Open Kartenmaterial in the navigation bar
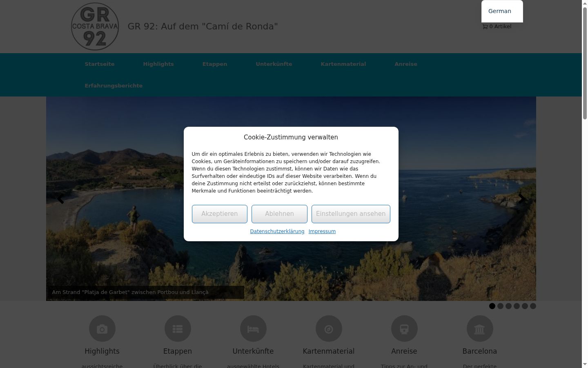Screen dimensions: 588x368 click(x=343, y=64)
